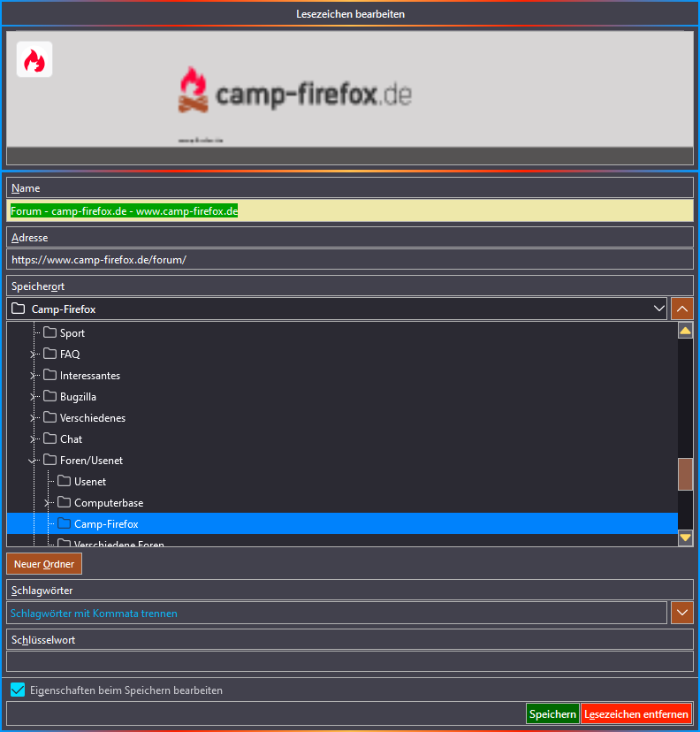
Task: Select the Foren/Usenet folder
Action: click(x=91, y=461)
